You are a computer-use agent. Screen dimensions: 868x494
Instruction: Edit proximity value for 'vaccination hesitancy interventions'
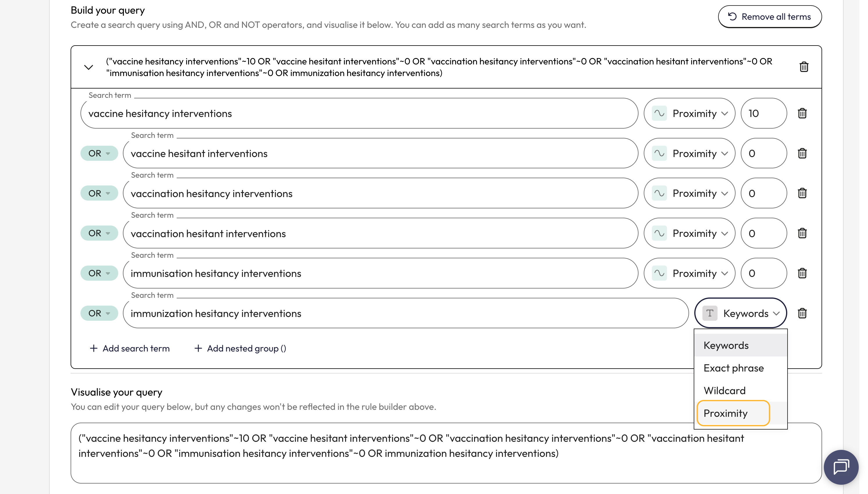tap(763, 193)
